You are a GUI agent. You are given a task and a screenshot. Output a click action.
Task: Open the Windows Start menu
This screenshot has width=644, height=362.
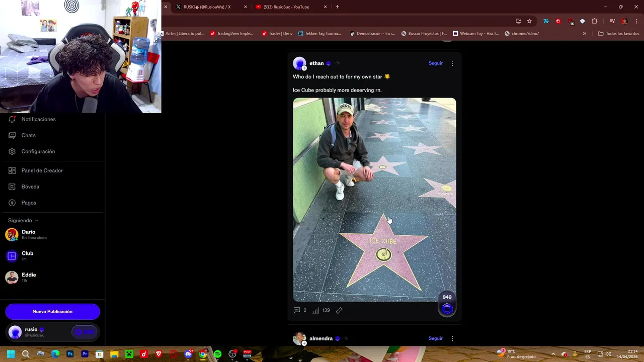point(11,354)
